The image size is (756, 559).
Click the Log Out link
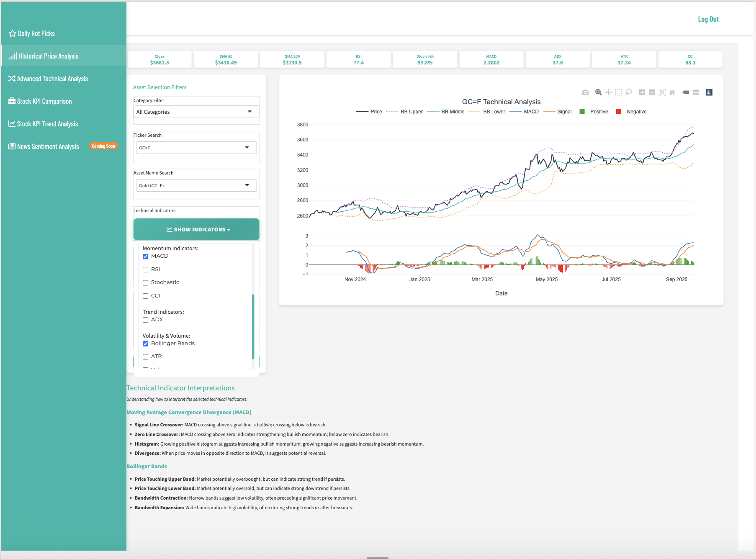pyautogui.click(x=708, y=19)
